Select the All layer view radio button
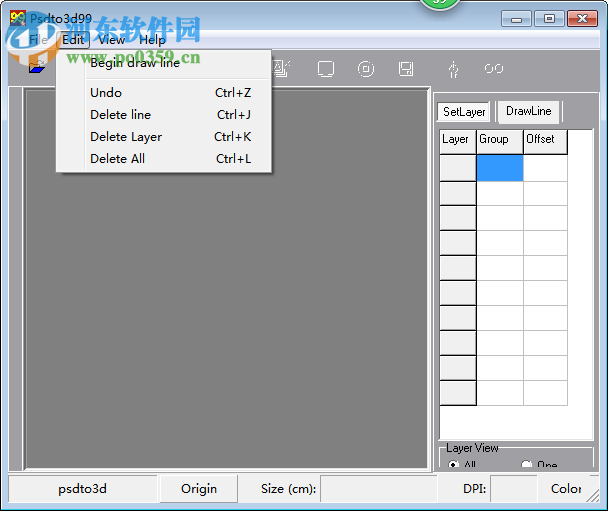The height and width of the screenshot is (511, 608). 453,464
